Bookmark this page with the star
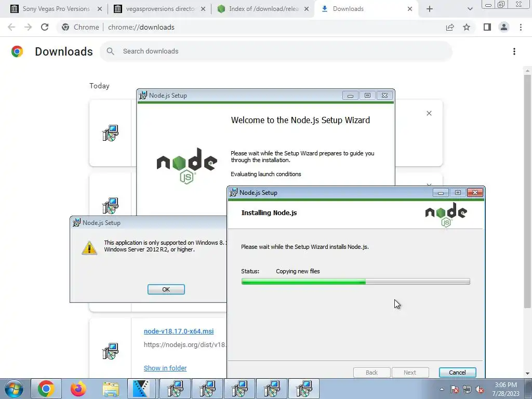Image resolution: width=532 pixels, height=399 pixels. pyautogui.click(x=467, y=27)
